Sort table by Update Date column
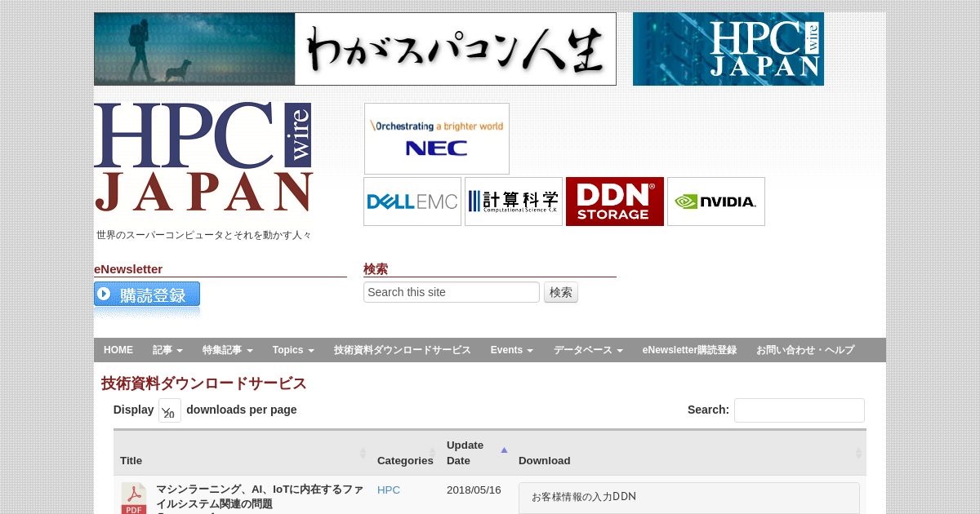Image resolution: width=980 pixels, height=514 pixels. [x=476, y=454]
